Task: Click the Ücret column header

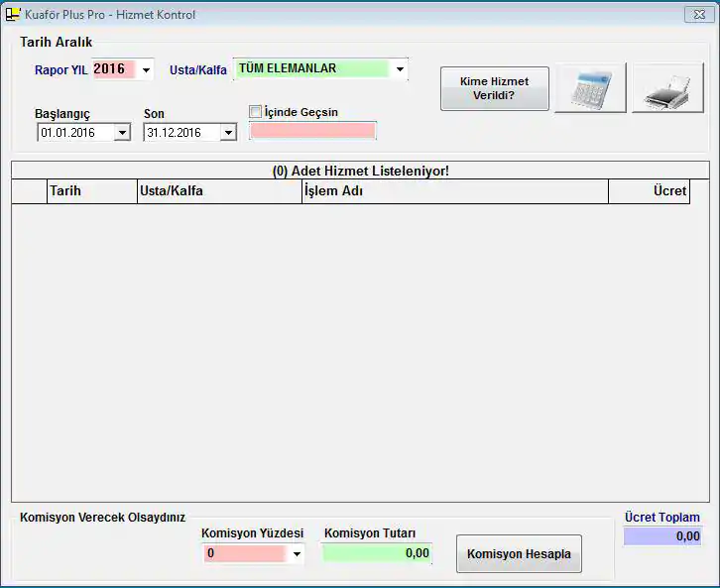Action: [650, 191]
